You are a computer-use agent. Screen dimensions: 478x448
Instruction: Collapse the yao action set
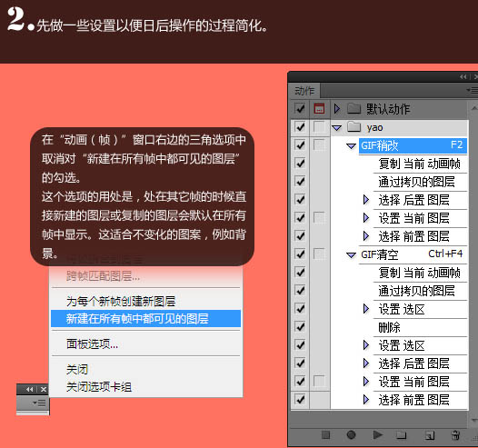tap(337, 128)
